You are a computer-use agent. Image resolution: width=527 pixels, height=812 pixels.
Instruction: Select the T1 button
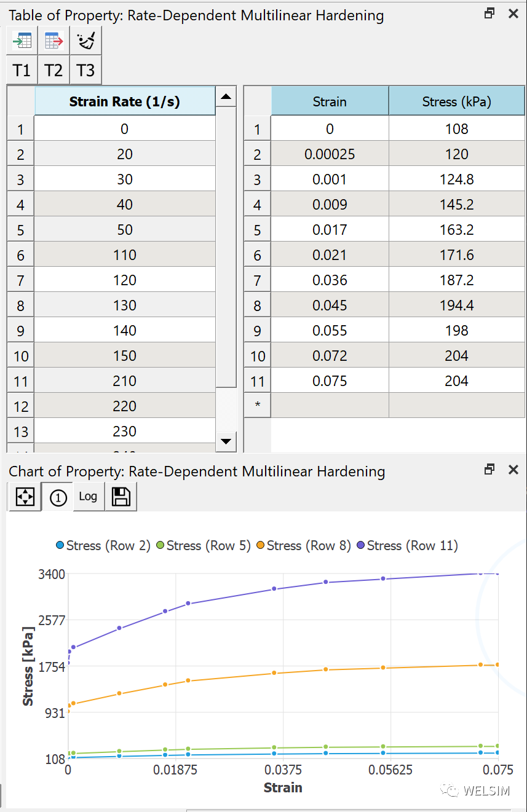tap(22, 70)
